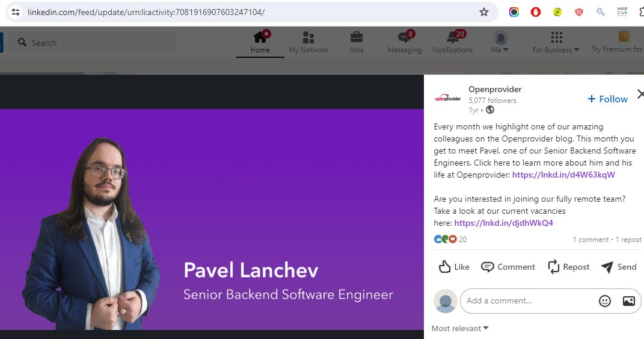
Task: Open the InVID browser extension
Action: point(622,11)
